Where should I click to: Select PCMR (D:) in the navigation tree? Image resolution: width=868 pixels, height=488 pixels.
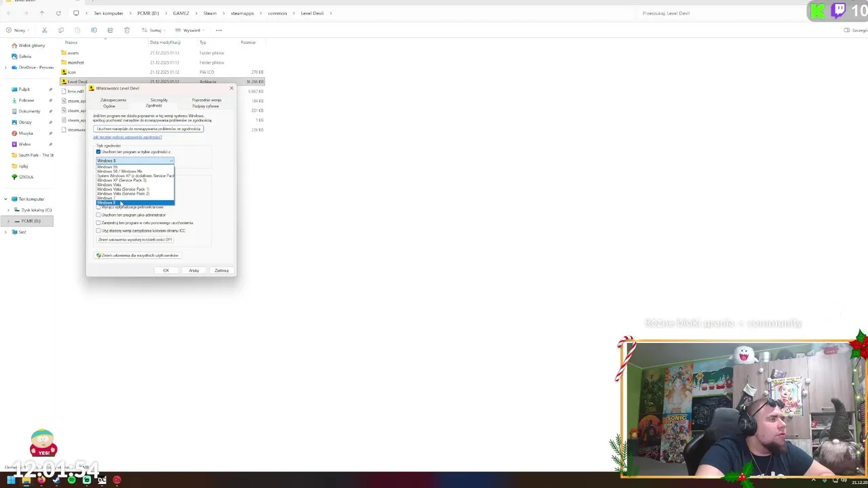tap(28, 221)
